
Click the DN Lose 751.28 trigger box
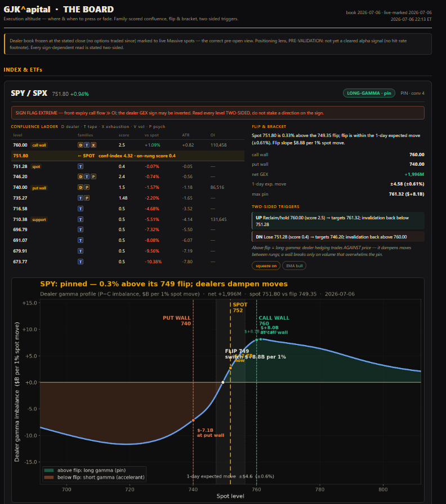(338, 237)
